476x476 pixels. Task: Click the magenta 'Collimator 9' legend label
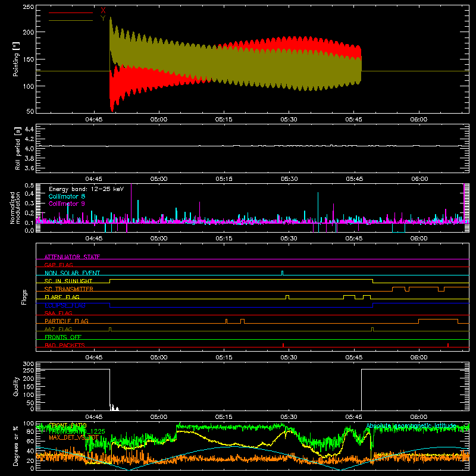(67, 203)
